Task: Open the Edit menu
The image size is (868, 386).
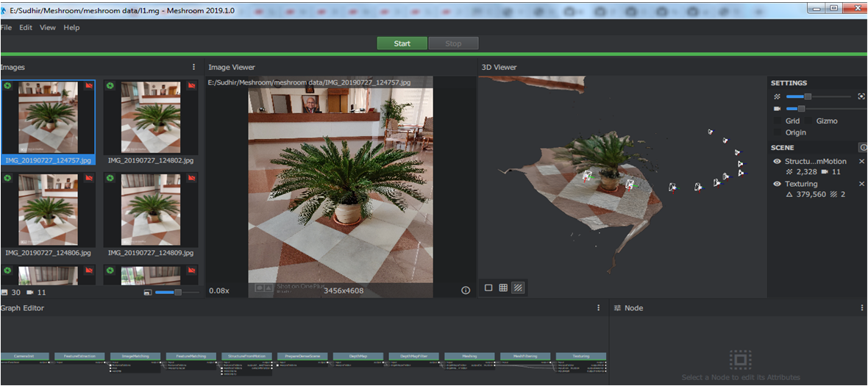Action: tap(26, 28)
